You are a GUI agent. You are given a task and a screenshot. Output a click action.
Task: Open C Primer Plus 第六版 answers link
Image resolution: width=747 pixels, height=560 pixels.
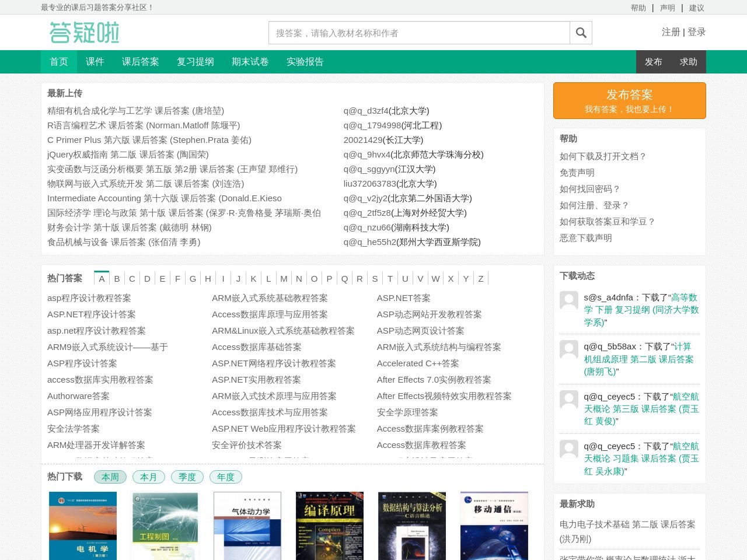(149, 140)
